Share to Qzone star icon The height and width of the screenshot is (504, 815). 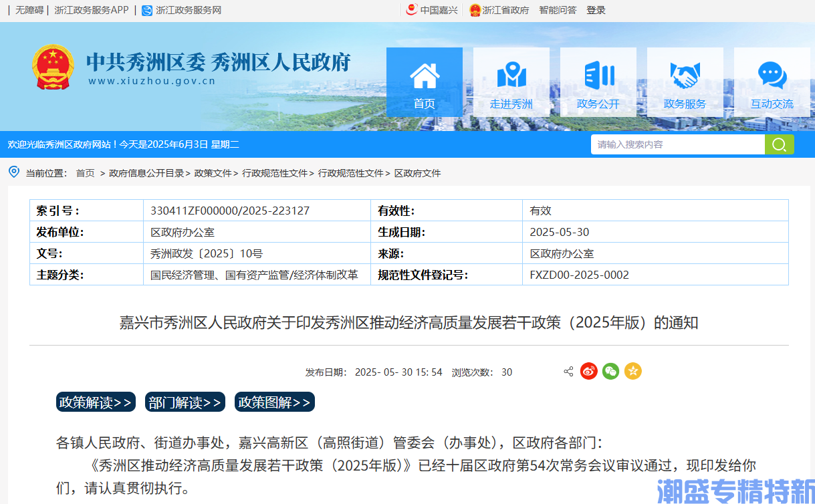(x=632, y=371)
